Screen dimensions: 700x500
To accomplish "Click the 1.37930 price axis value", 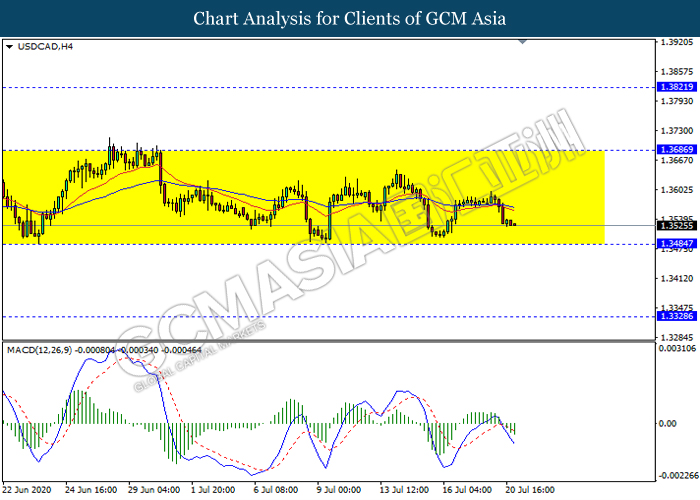I will pyautogui.click(x=677, y=101).
